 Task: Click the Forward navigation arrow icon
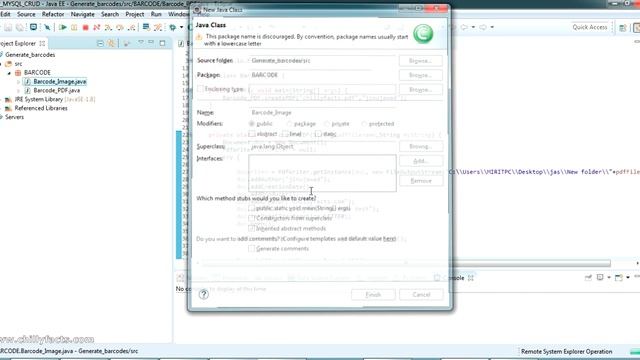coord(483,27)
